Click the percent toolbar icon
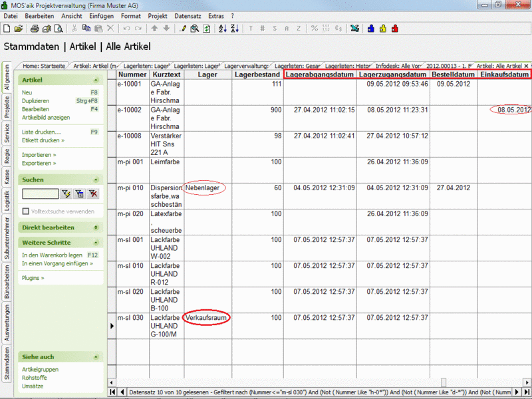 pos(315,29)
